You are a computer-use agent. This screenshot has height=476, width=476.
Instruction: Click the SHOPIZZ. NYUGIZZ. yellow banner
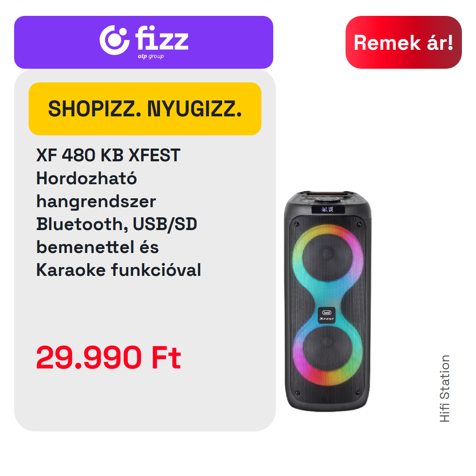pyautogui.click(x=145, y=109)
